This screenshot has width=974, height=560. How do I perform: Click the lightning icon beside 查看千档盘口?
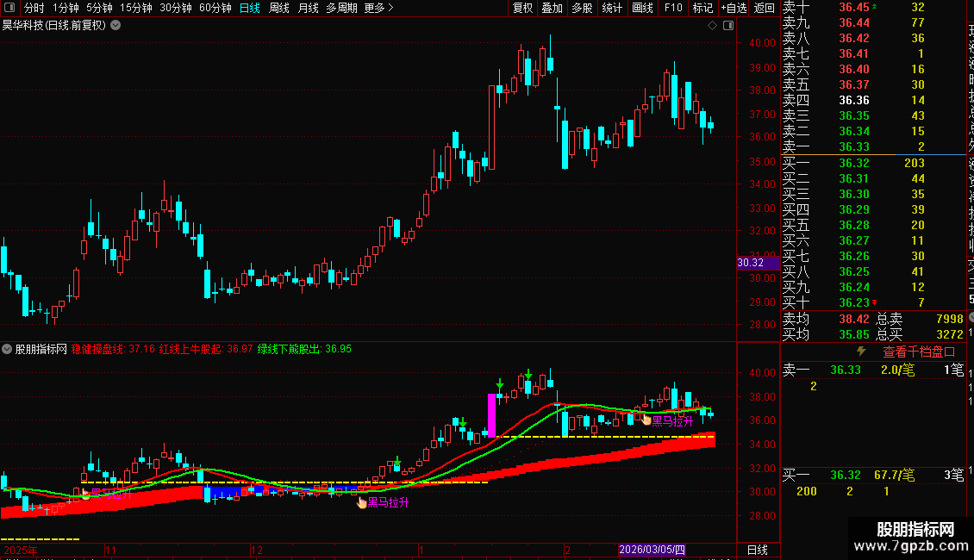tap(861, 352)
